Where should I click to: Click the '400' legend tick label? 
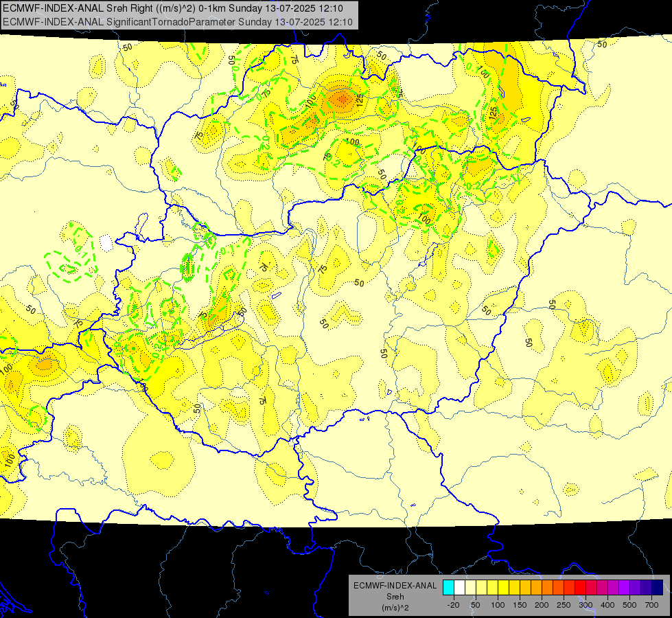pos(607,605)
